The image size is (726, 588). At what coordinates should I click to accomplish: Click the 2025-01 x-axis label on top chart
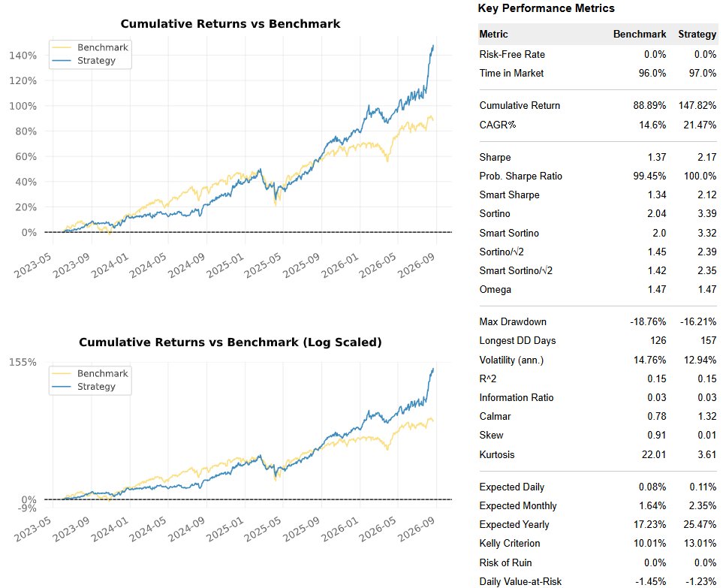click(225, 266)
